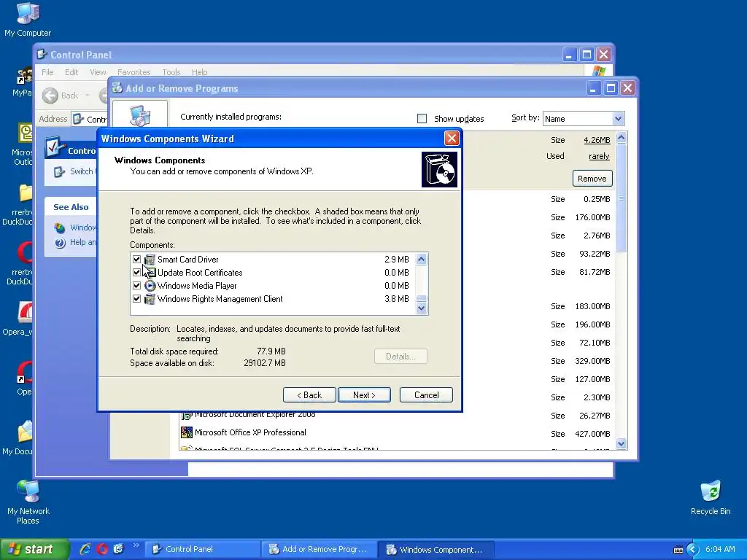Click the wizard's Back button

309,394
